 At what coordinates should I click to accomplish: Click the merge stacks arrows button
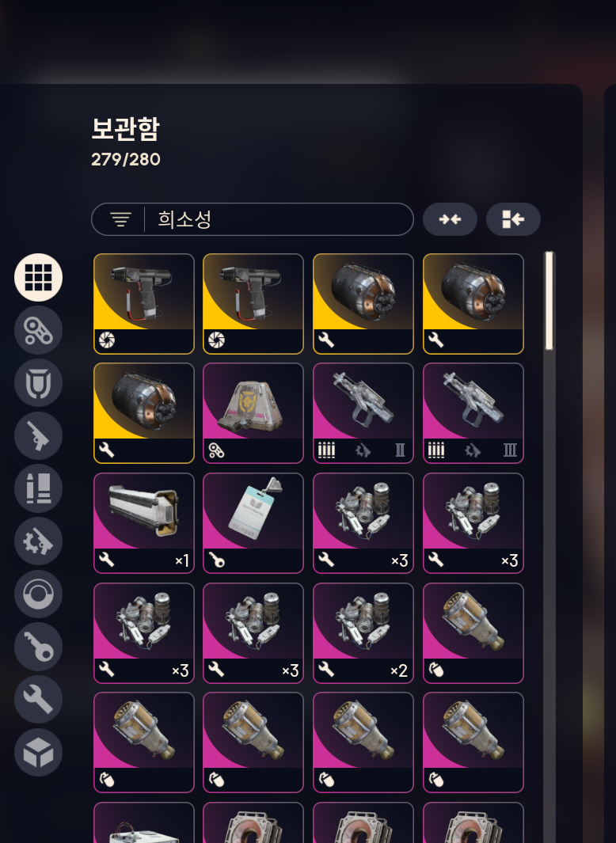click(x=450, y=219)
